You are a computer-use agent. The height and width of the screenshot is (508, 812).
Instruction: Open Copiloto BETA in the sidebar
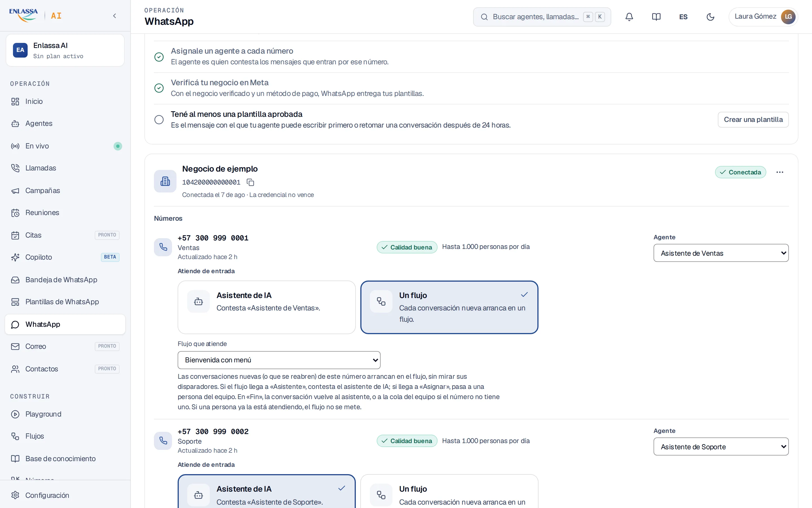point(65,257)
